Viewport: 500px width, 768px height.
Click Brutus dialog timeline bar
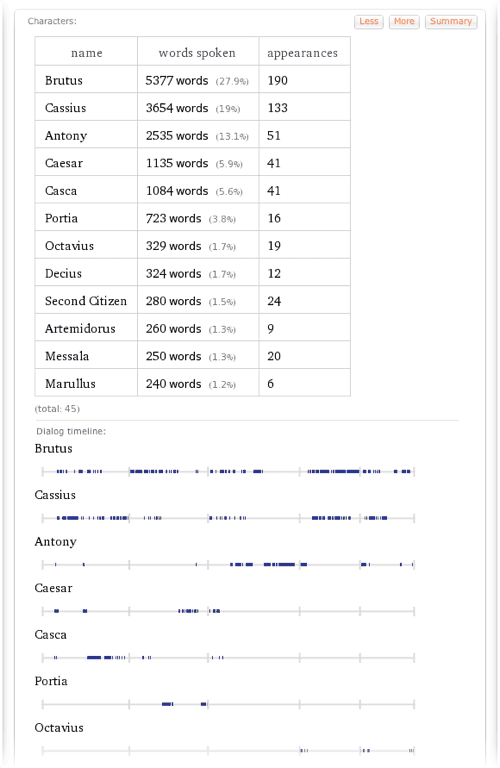pos(228,472)
